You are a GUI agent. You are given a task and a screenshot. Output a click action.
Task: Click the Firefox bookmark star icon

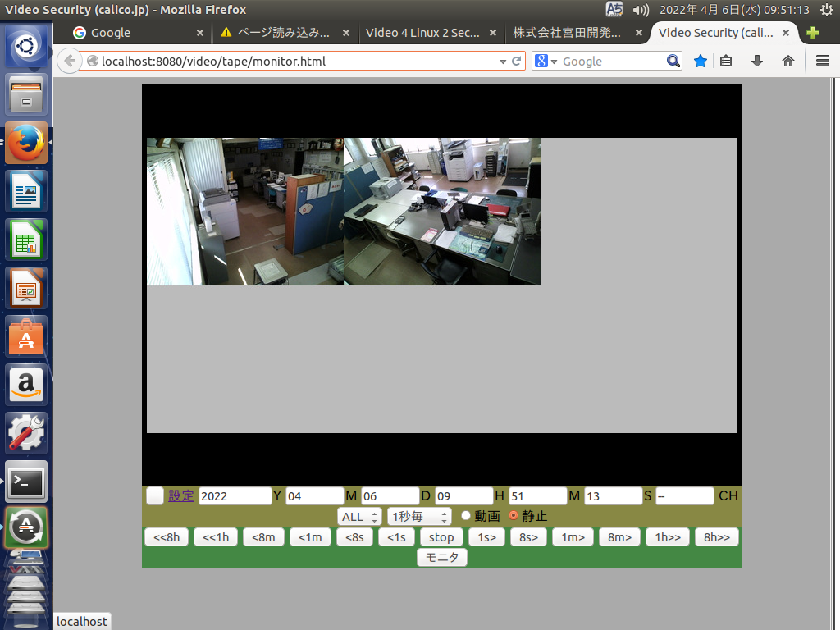(x=701, y=61)
